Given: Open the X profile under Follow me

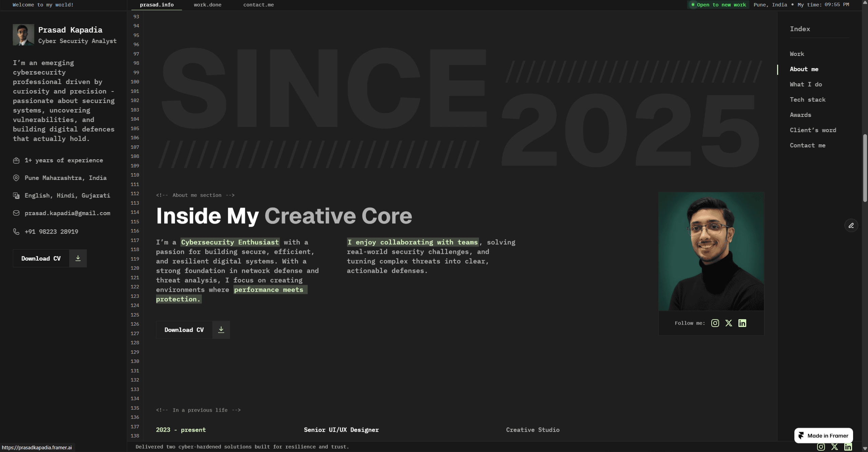Looking at the screenshot, I should point(728,323).
